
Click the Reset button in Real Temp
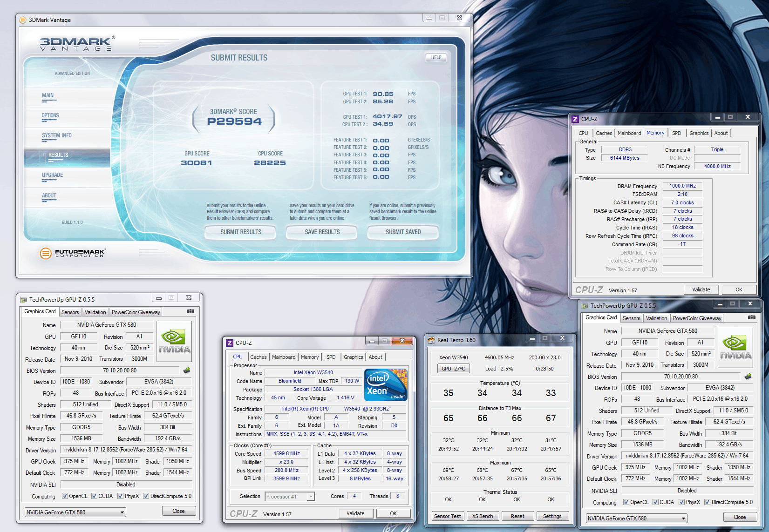pos(517,516)
